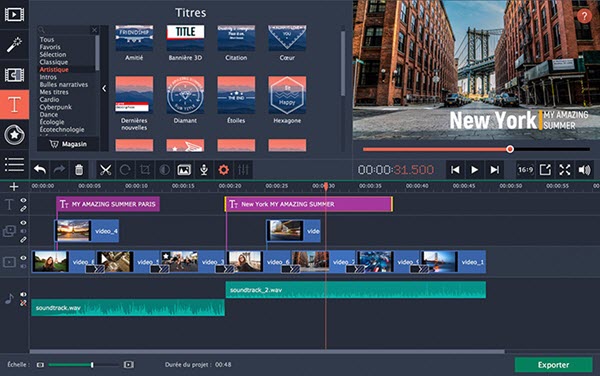This screenshot has height=376, width=600.
Task: Open the transitions panel icon
Action: tap(14, 75)
